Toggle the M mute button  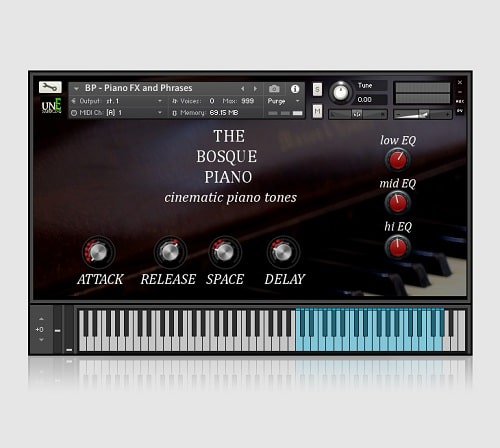[317, 111]
